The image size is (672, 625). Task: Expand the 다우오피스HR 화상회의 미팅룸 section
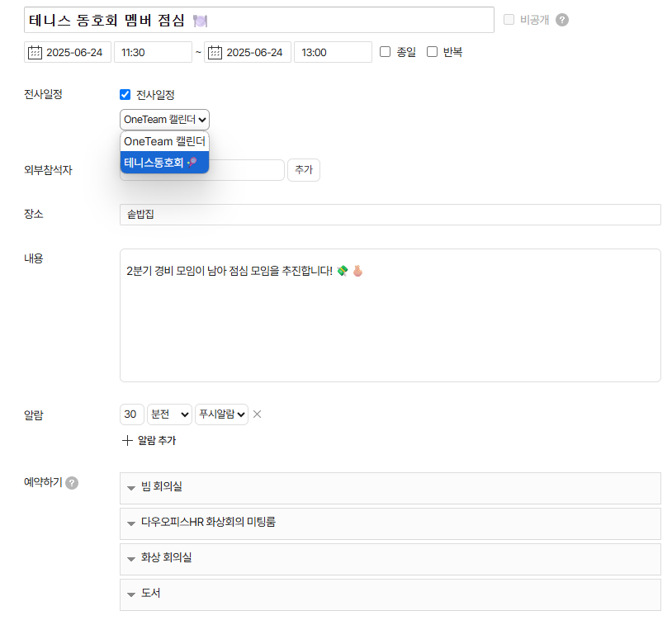pos(390,523)
